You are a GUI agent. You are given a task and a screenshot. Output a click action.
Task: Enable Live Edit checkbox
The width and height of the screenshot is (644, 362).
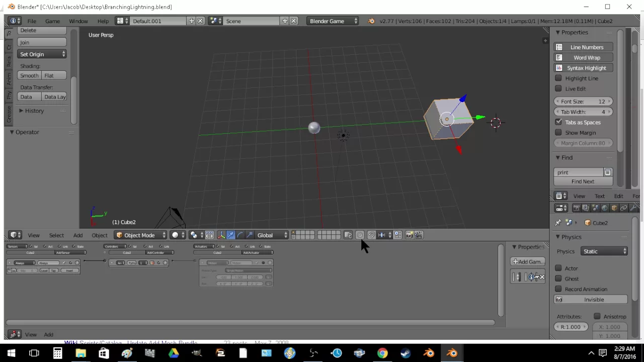click(558, 89)
